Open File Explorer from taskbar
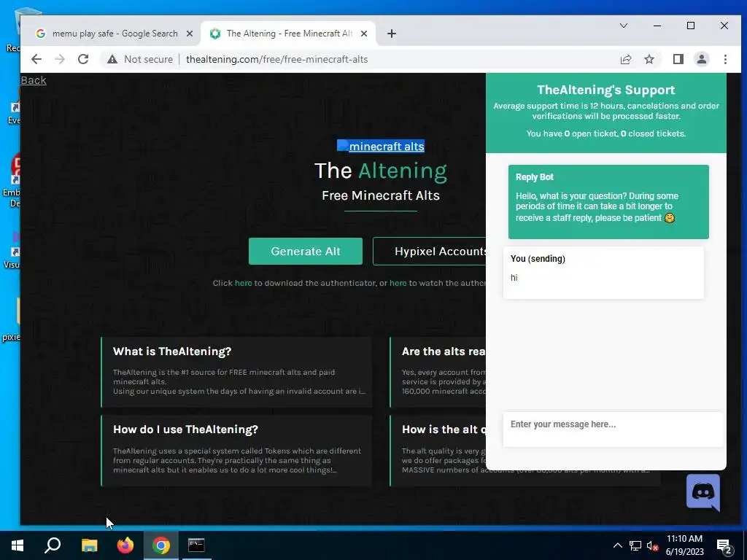The width and height of the screenshot is (747, 560). click(x=89, y=545)
